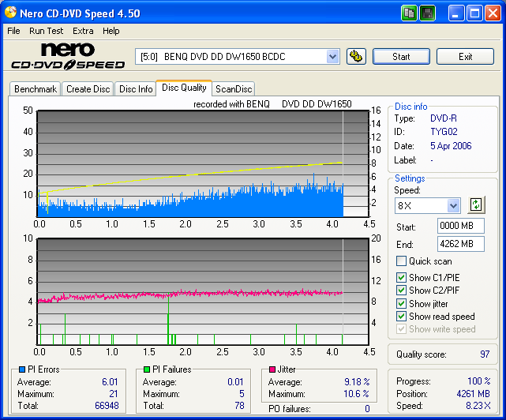Screen dimensions: 506x420
Task: Click the Nero disc icon in title bar
Action: 10,13
